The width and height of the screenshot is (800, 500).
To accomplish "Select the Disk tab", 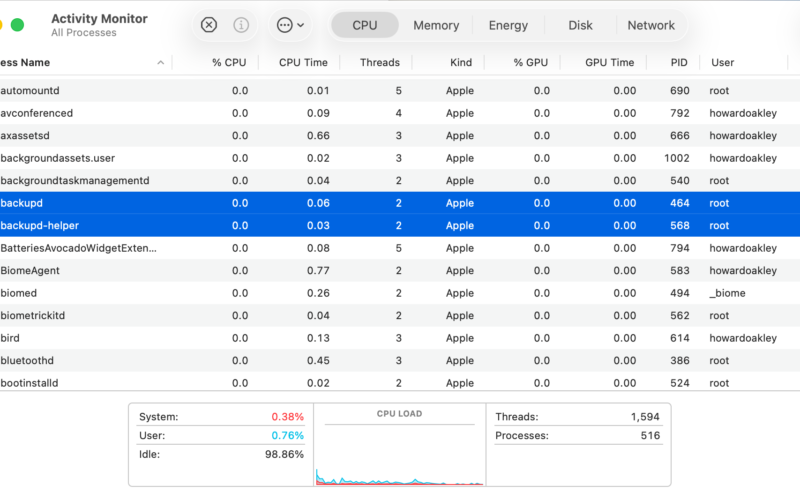I will pyautogui.click(x=580, y=25).
